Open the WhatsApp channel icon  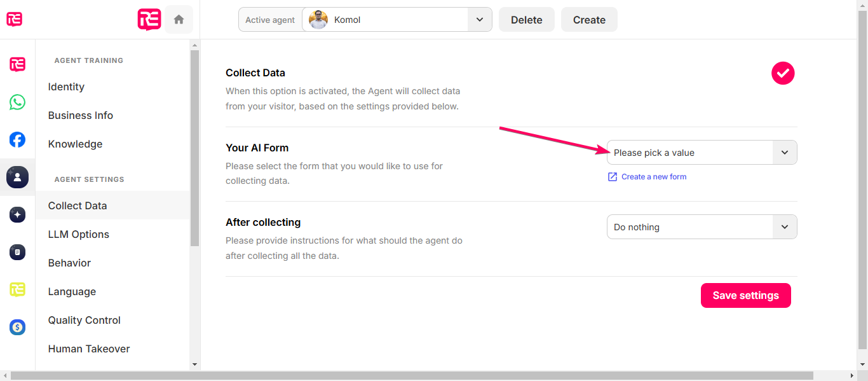[17, 102]
